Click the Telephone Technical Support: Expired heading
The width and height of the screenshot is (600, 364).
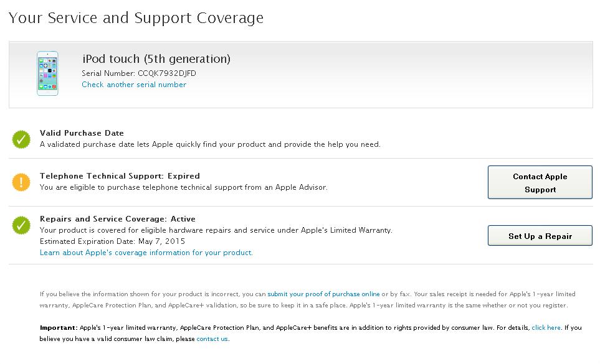point(120,176)
